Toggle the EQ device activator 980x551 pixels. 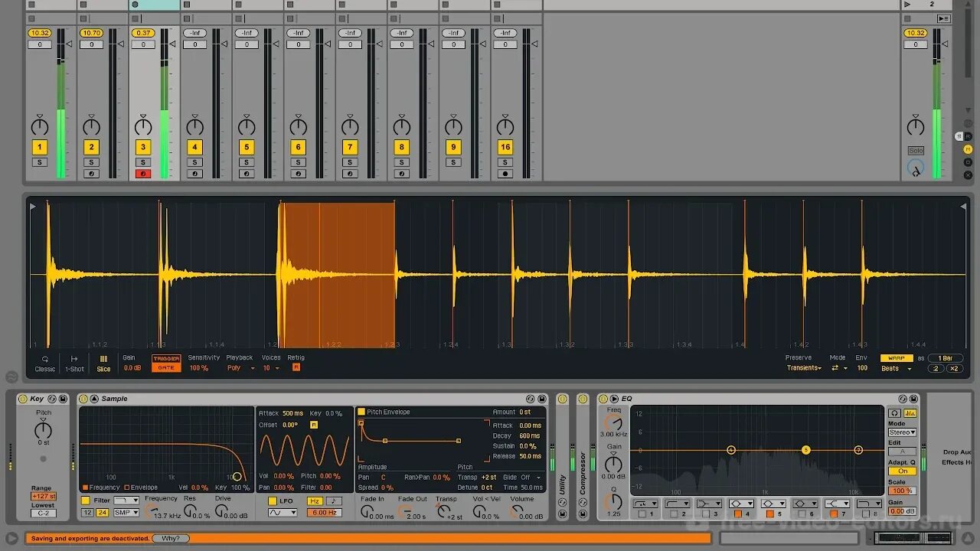tap(603, 399)
